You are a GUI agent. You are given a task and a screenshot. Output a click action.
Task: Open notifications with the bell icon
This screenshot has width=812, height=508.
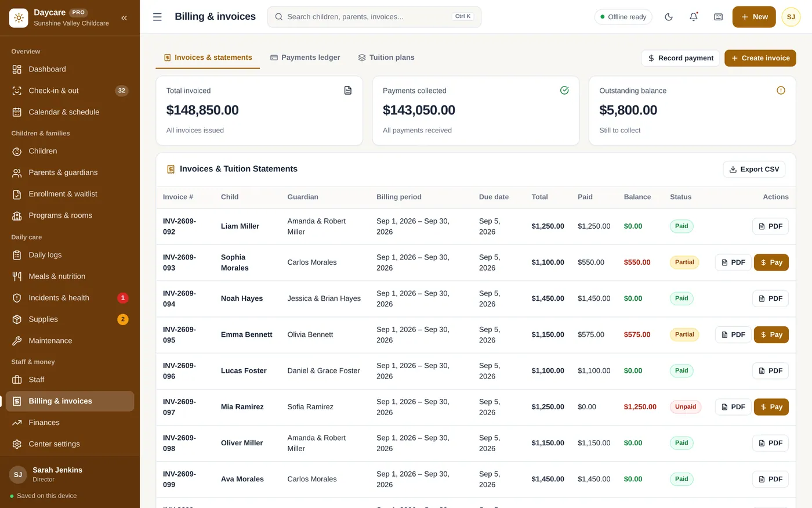click(694, 17)
